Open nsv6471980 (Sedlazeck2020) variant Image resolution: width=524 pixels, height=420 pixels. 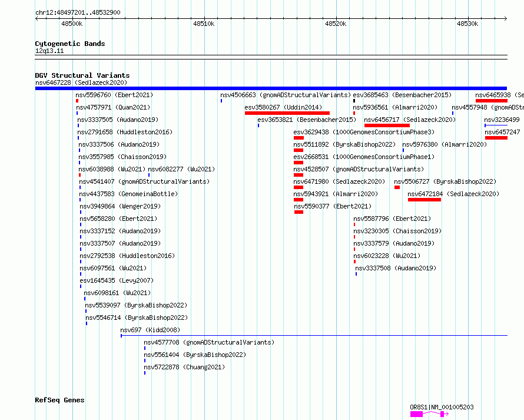[x=339, y=181]
